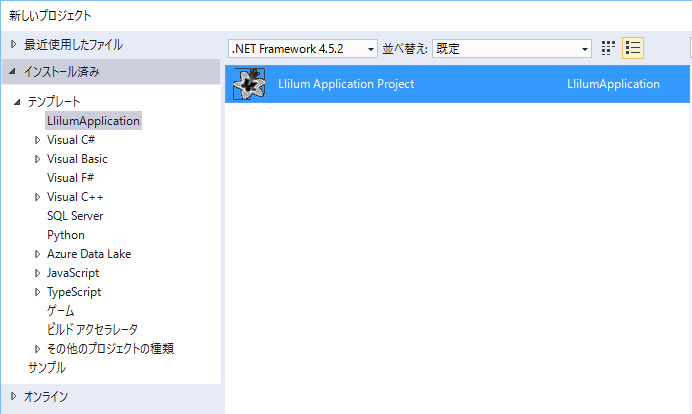692x414 pixels.
Task: Expand the Visual C# tree node
Action: (x=38, y=140)
